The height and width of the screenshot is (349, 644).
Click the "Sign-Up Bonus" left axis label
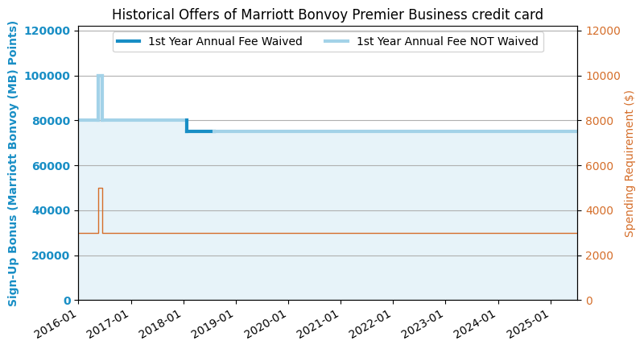coord(13,164)
